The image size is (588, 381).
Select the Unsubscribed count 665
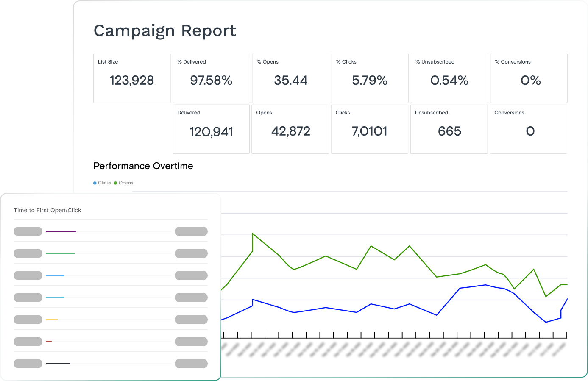click(449, 131)
